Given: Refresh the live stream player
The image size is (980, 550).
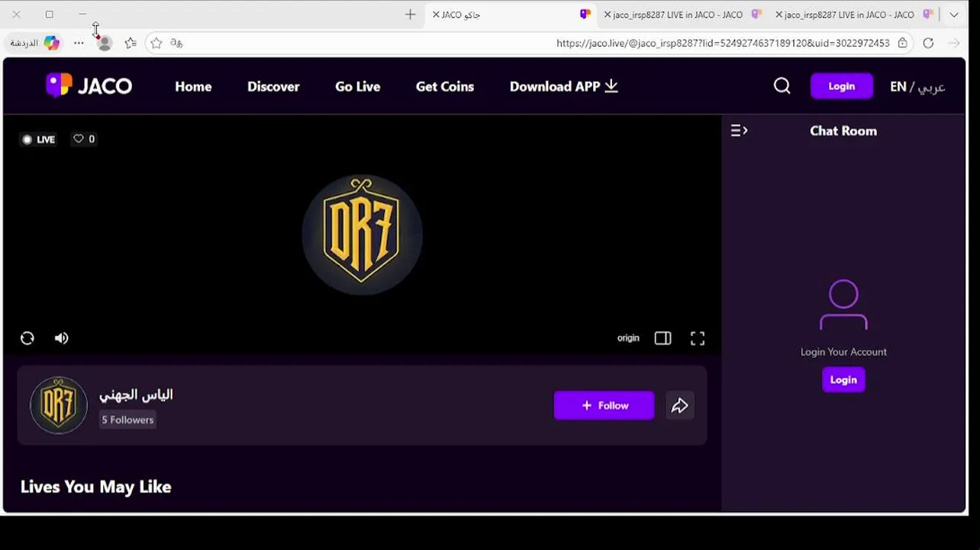Looking at the screenshot, I should click(27, 338).
